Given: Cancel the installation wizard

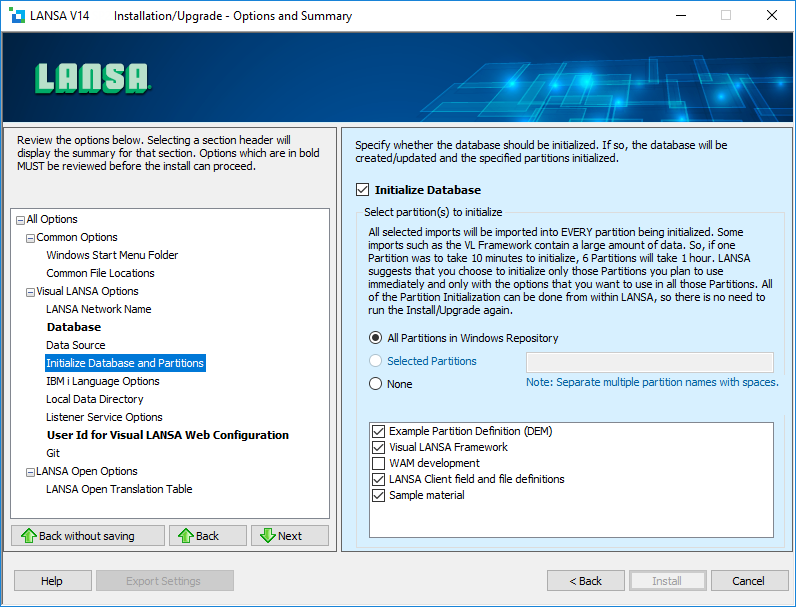Looking at the screenshot, I should pyautogui.click(x=749, y=581).
